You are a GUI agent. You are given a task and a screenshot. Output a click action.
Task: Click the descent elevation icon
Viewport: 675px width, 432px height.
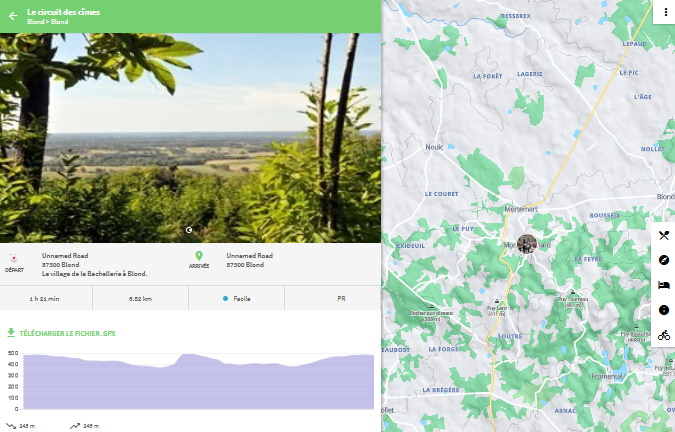11,426
